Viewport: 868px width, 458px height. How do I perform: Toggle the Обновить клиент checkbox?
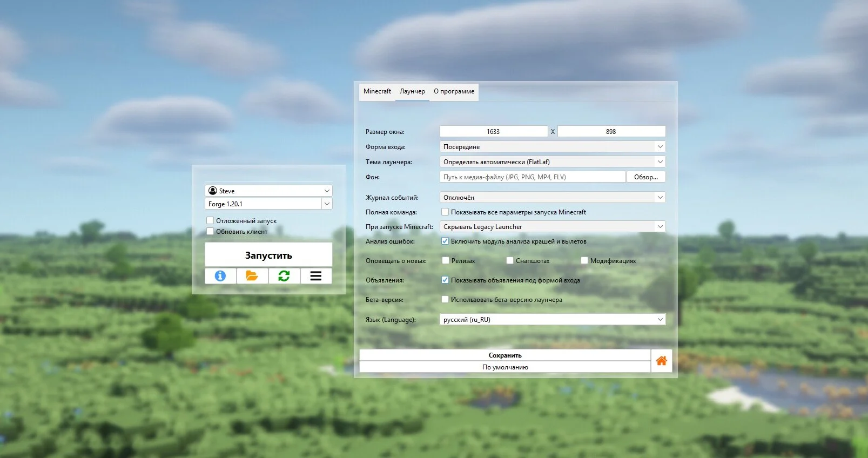(210, 231)
